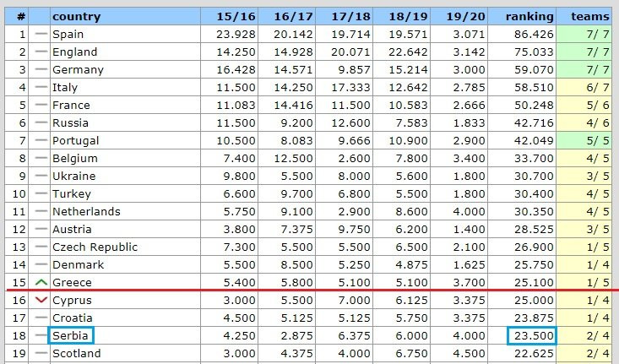Click the red down arrow beside Cyprus

(x=41, y=300)
